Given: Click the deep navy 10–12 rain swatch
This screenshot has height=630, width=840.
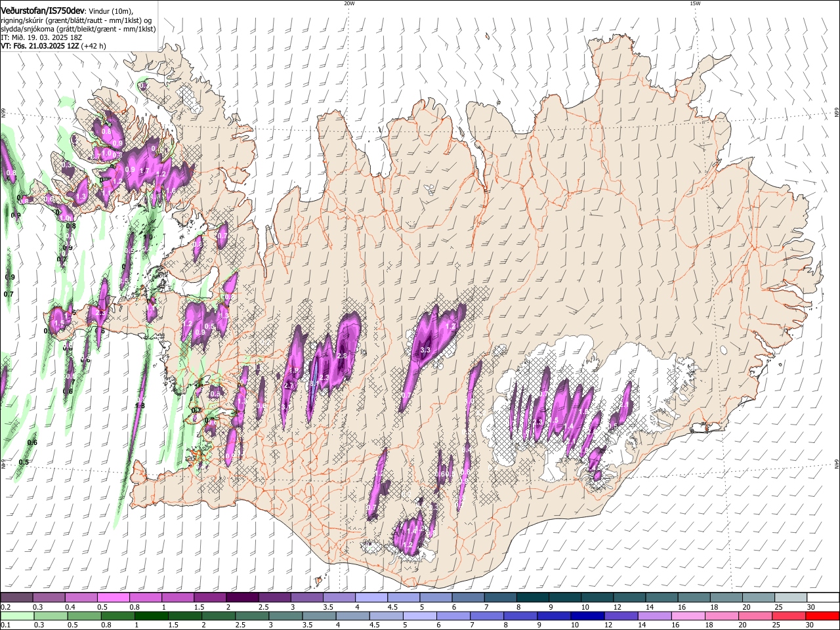Looking at the screenshot, I should (586, 616).
